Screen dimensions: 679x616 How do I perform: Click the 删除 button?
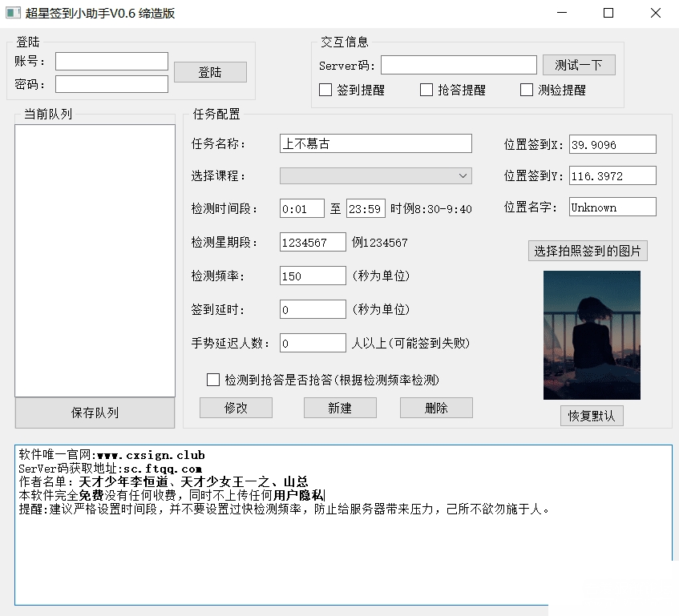pos(436,408)
